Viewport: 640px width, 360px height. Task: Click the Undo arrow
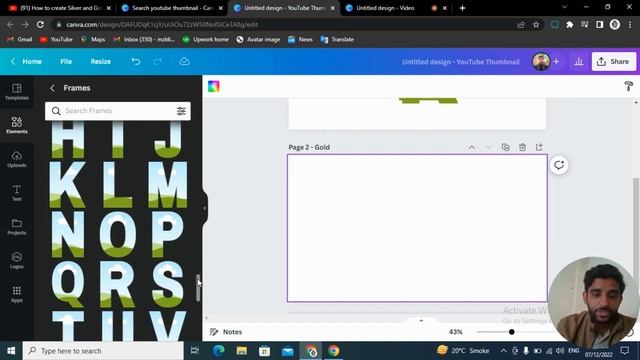point(136,62)
